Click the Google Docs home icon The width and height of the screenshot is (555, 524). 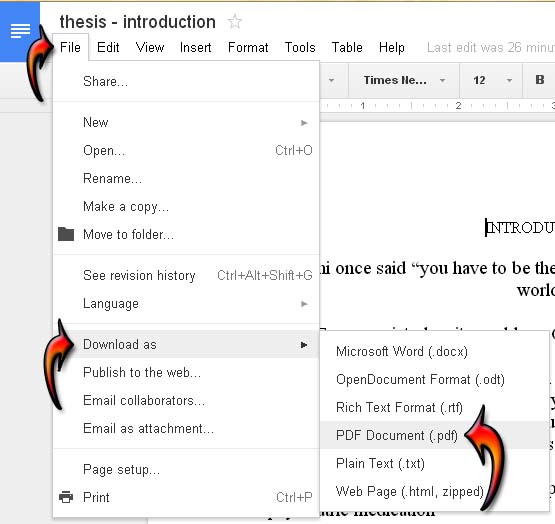(20, 31)
